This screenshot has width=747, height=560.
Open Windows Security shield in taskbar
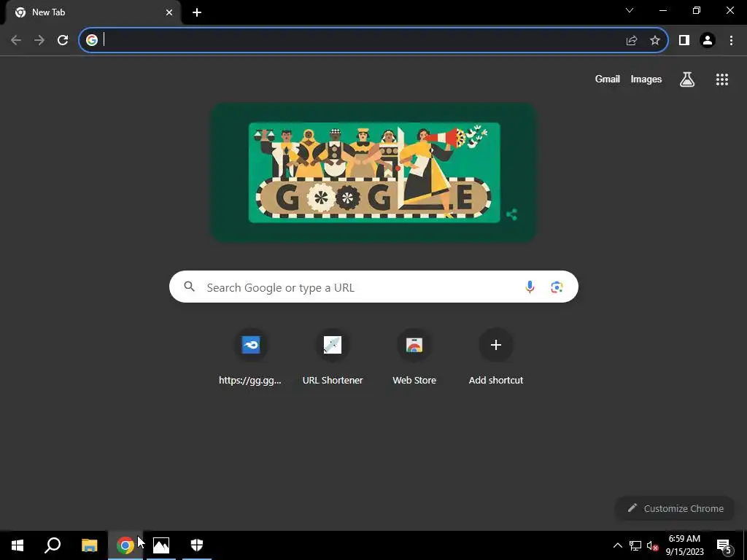(x=197, y=545)
